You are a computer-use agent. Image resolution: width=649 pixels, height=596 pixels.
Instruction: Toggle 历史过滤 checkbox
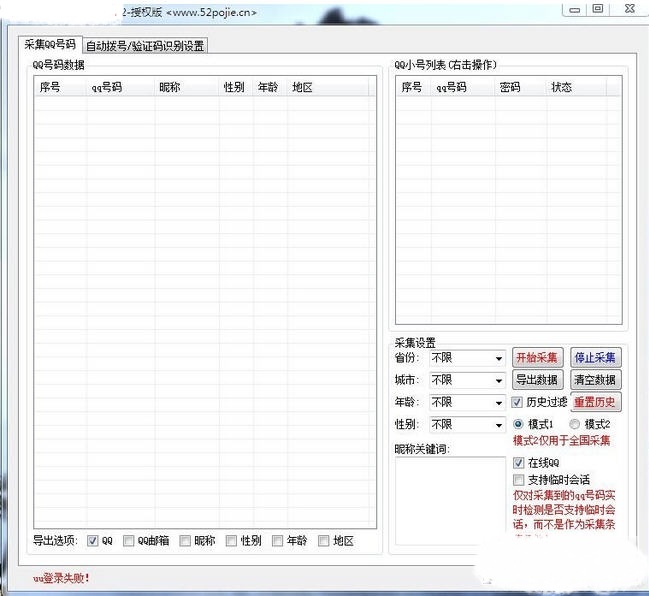[x=518, y=402]
